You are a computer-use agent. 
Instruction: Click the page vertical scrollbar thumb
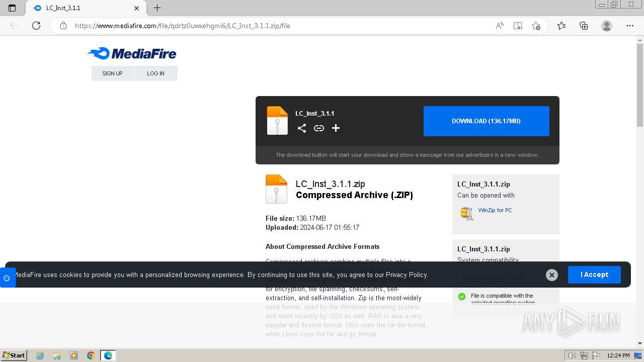[640, 85]
